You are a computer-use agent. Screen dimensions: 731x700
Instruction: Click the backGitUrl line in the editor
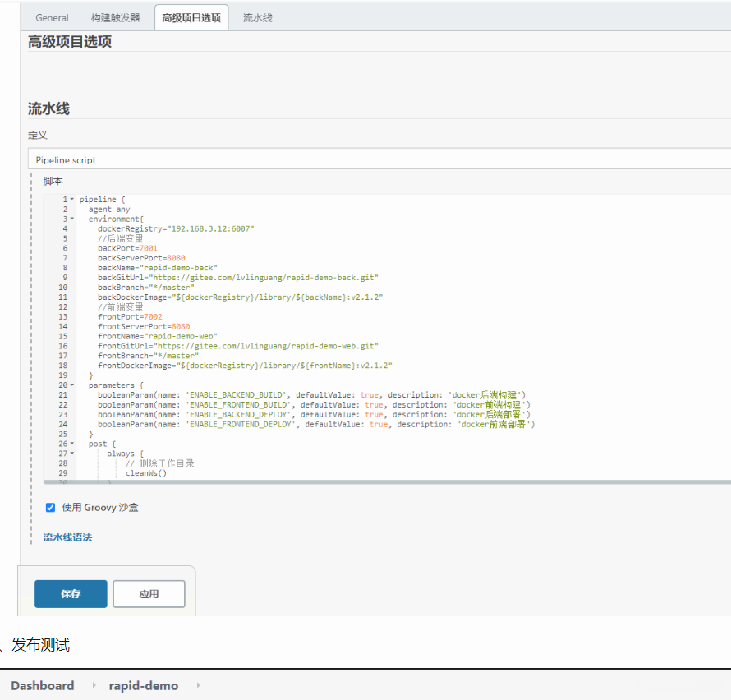(x=237, y=278)
